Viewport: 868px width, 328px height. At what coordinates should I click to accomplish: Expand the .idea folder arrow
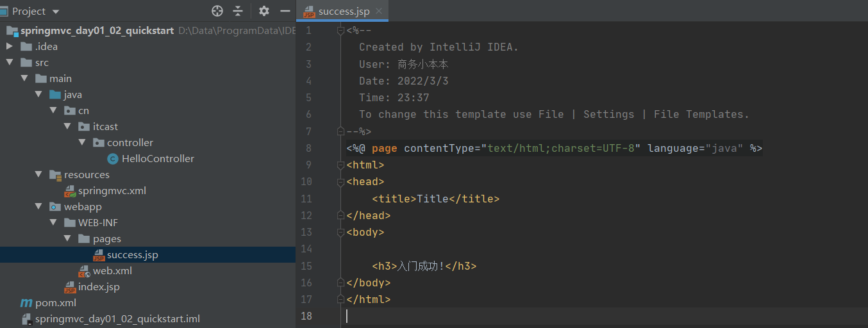(9, 46)
